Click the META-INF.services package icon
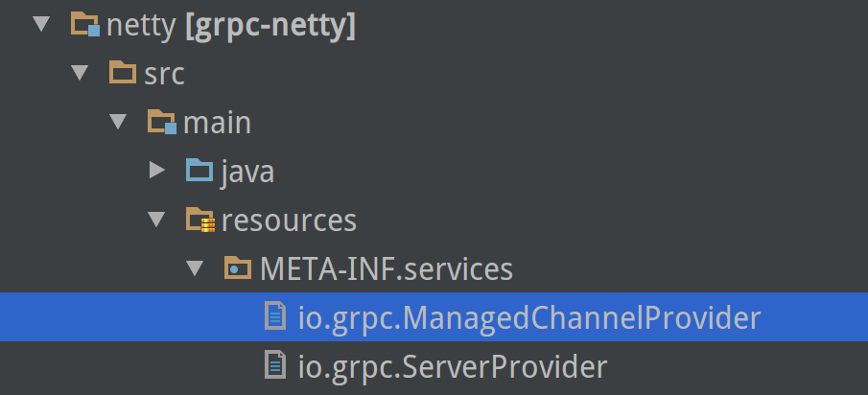 pos(237,268)
